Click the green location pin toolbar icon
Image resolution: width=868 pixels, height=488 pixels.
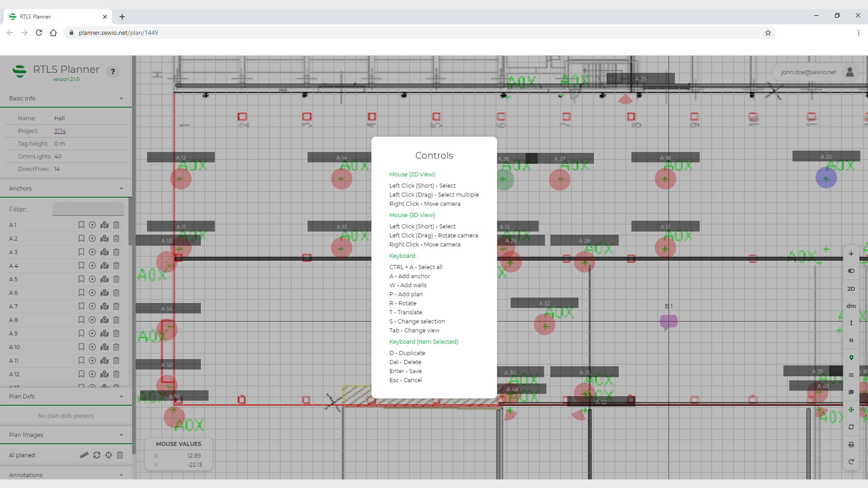[x=851, y=357]
